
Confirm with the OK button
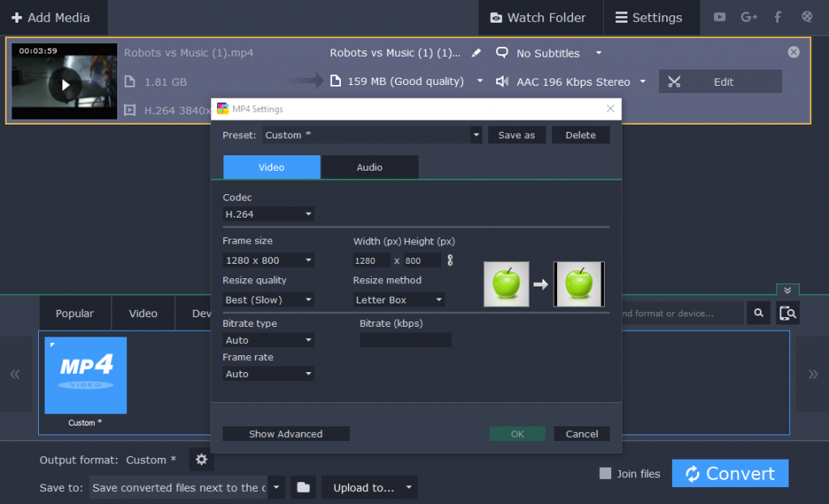click(517, 434)
